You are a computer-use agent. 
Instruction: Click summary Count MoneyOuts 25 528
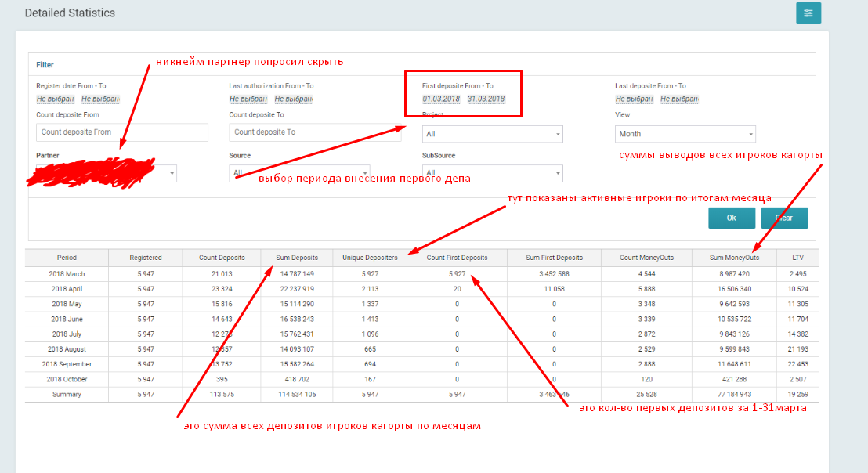click(x=646, y=395)
